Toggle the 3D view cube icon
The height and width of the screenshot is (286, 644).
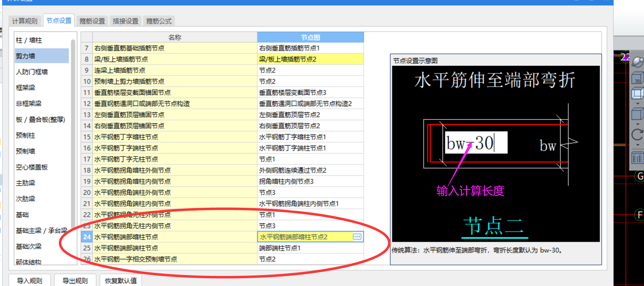coord(638,78)
